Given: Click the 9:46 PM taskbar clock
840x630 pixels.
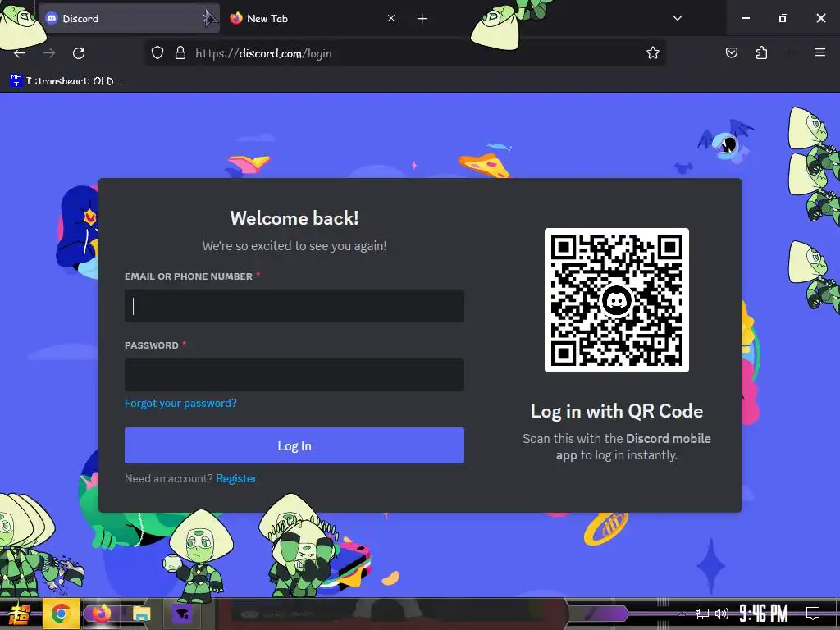Looking at the screenshot, I should (763, 614).
